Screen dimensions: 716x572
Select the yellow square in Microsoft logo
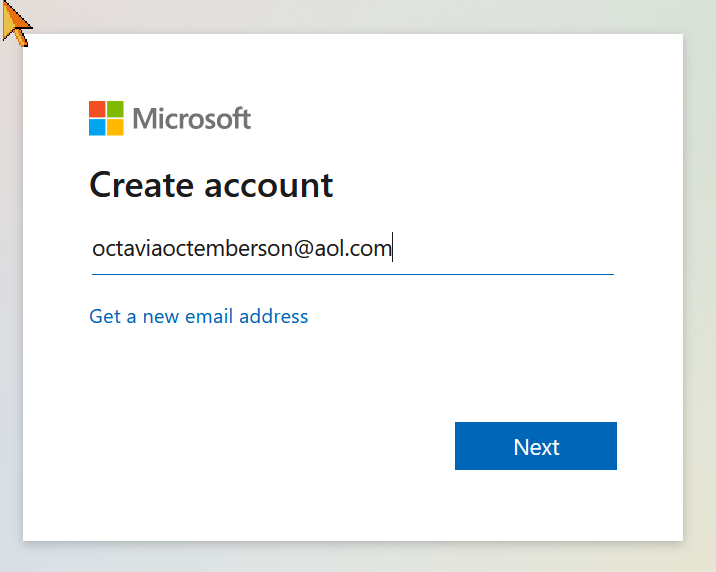(x=115, y=127)
